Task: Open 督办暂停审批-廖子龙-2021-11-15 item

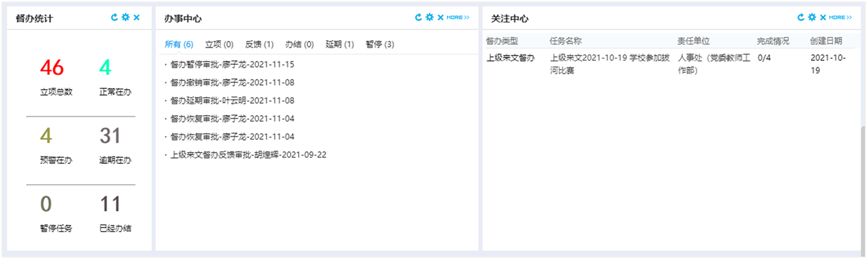Action: click(x=232, y=65)
